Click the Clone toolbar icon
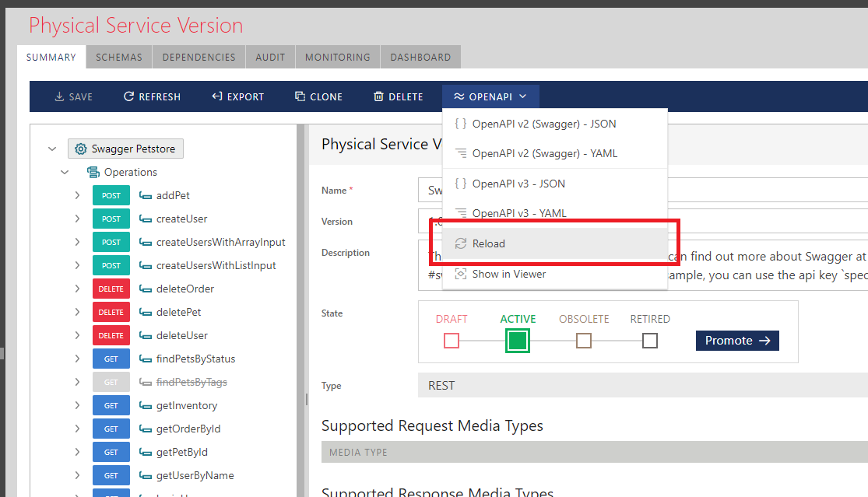868x497 pixels. tap(300, 97)
